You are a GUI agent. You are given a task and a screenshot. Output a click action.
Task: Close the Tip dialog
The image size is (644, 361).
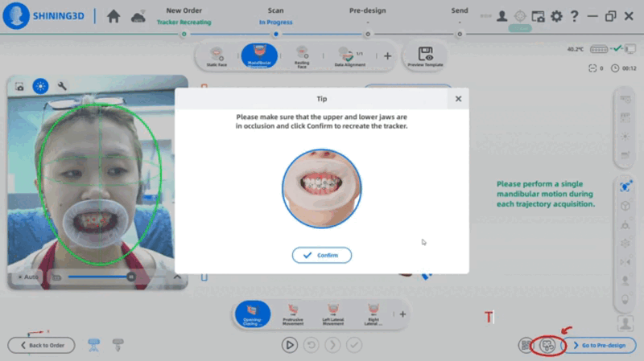tap(458, 99)
